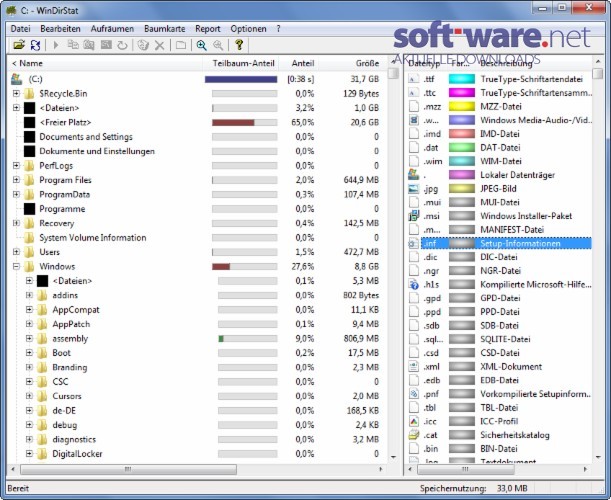
Task: Expand the $Recycle.Bin folder
Action: (16, 94)
